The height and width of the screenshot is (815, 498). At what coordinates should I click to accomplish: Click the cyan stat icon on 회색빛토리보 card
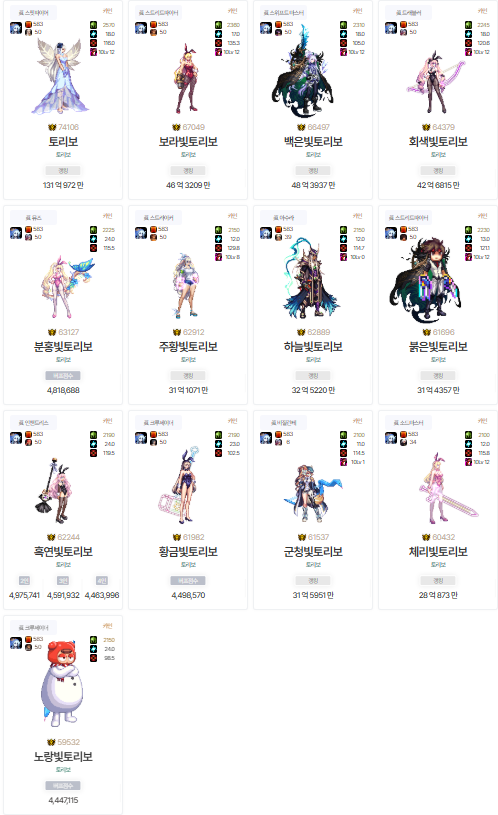tap(468, 34)
